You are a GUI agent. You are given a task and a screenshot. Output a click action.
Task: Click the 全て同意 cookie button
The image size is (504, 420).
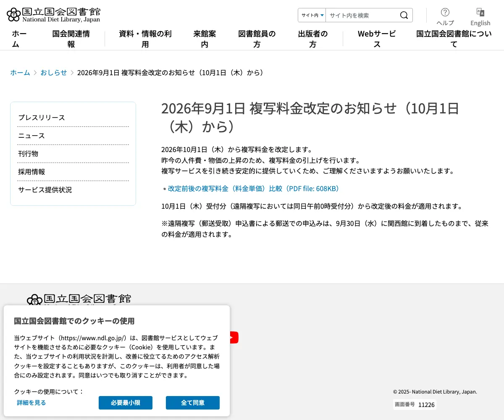pyautogui.click(x=193, y=403)
